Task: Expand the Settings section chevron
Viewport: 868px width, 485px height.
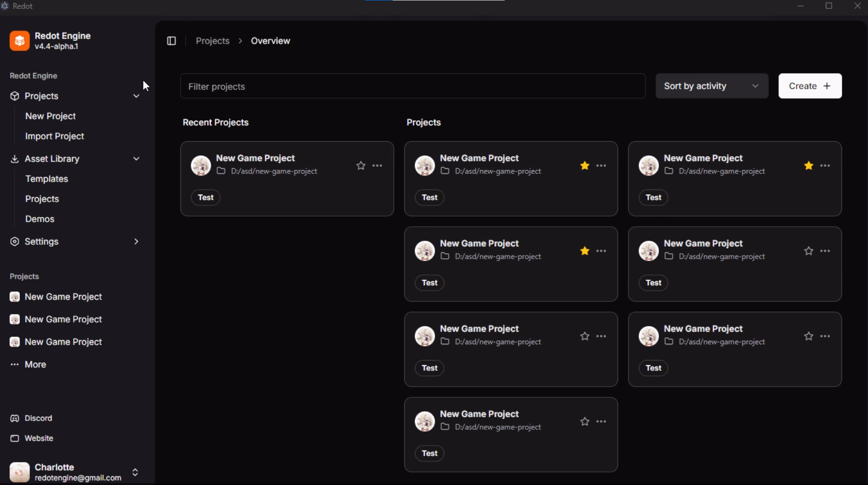Action: (x=136, y=242)
